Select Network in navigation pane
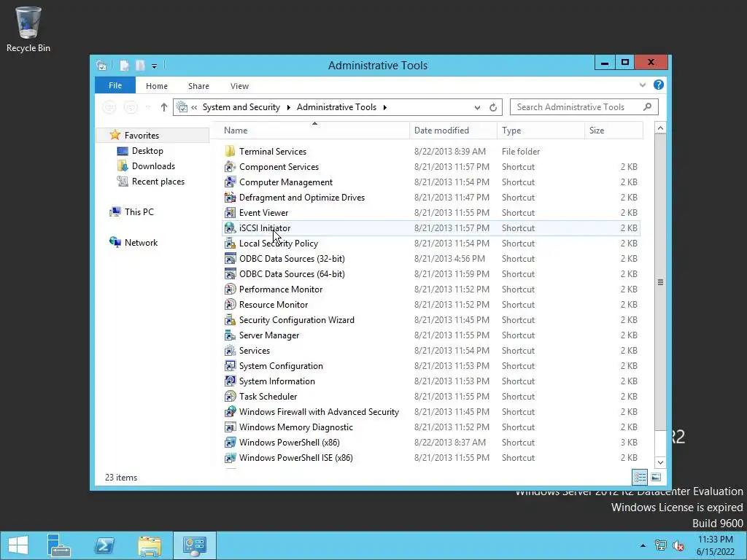 pyautogui.click(x=141, y=242)
